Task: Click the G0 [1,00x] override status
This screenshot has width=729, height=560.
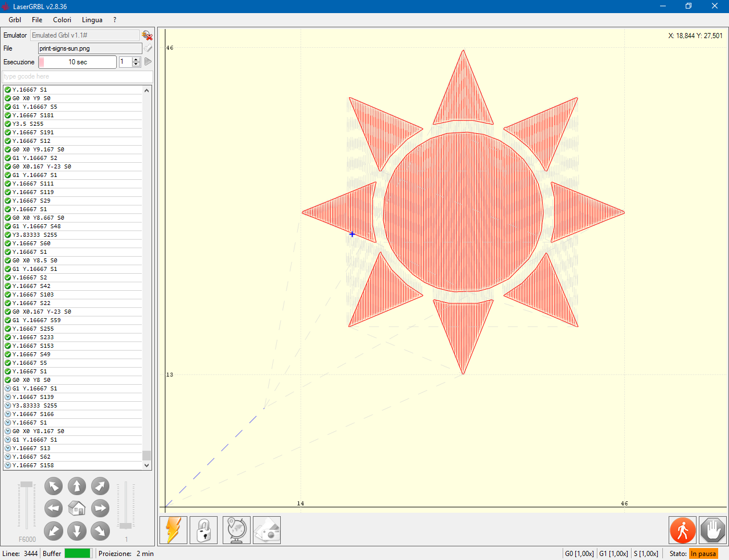Action: tap(579, 554)
